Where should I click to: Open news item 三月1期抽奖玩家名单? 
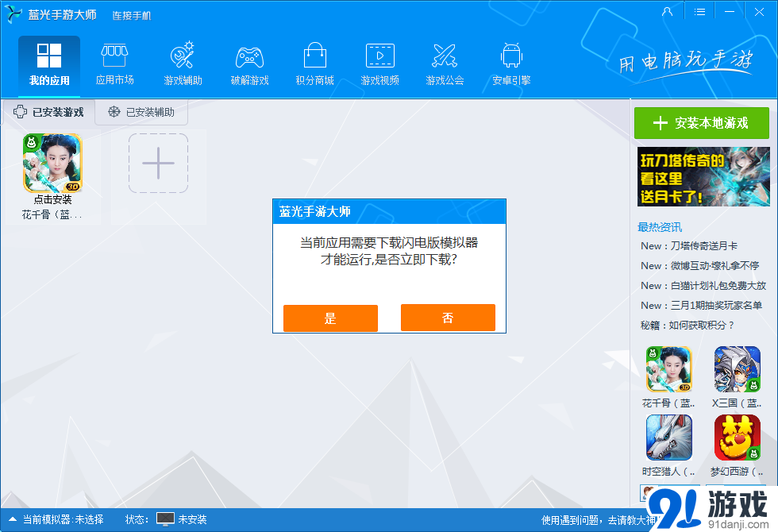[702, 305]
